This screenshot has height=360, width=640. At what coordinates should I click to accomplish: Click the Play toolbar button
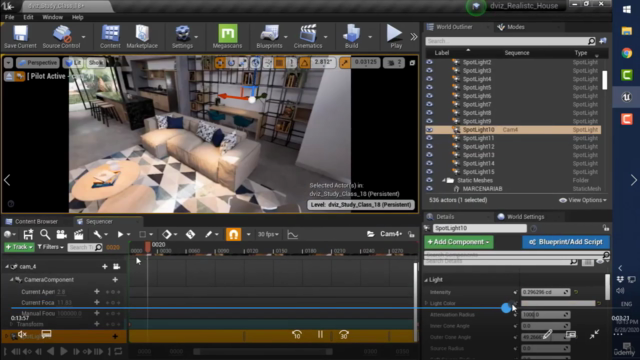tap(395, 36)
